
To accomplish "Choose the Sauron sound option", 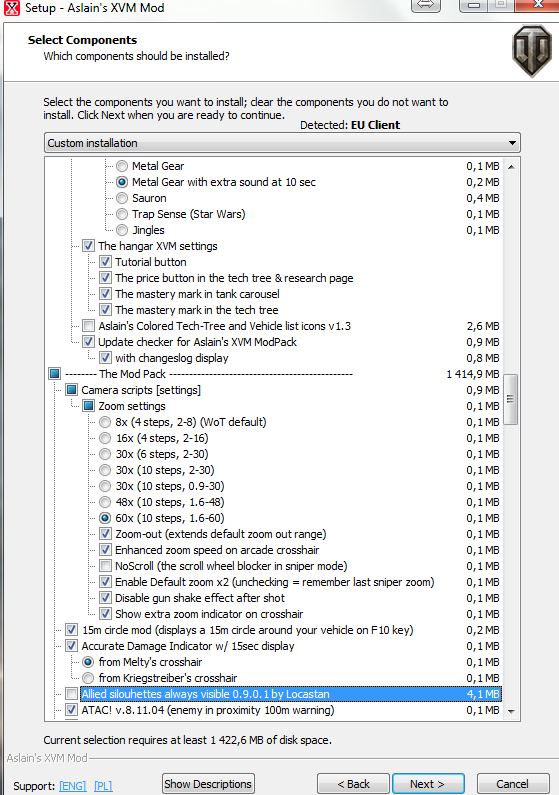I will pyautogui.click(x=122, y=198).
